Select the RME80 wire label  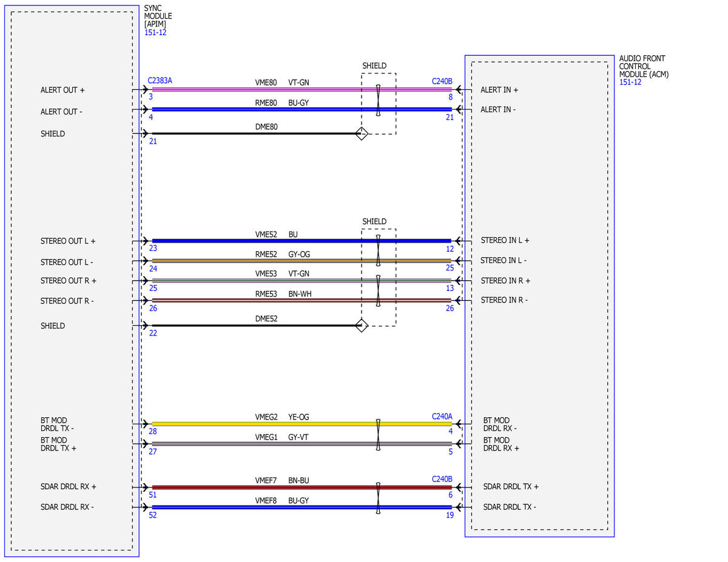coord(266,103)
